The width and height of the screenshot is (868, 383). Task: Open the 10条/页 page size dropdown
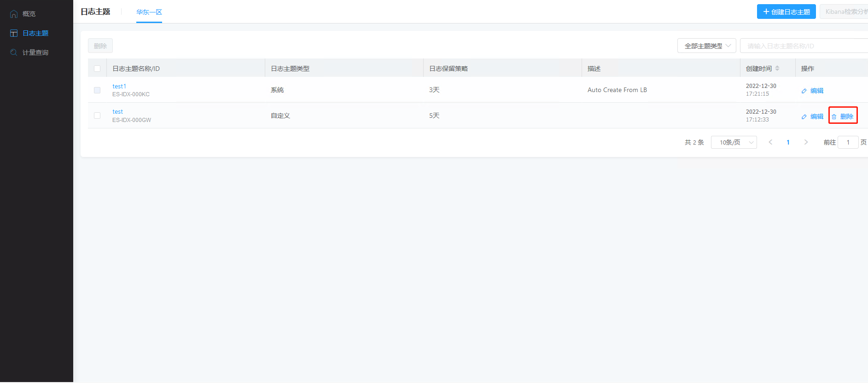coord(734,142)
